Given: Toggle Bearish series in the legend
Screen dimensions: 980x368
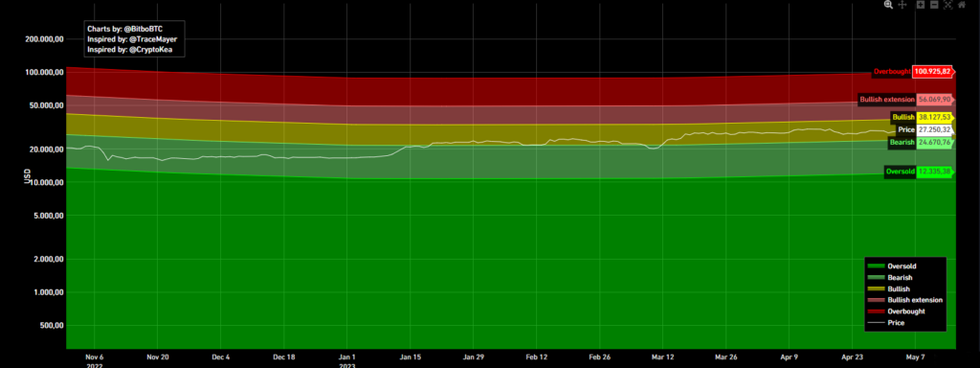Looking at the screenshot, I should 890,277.
